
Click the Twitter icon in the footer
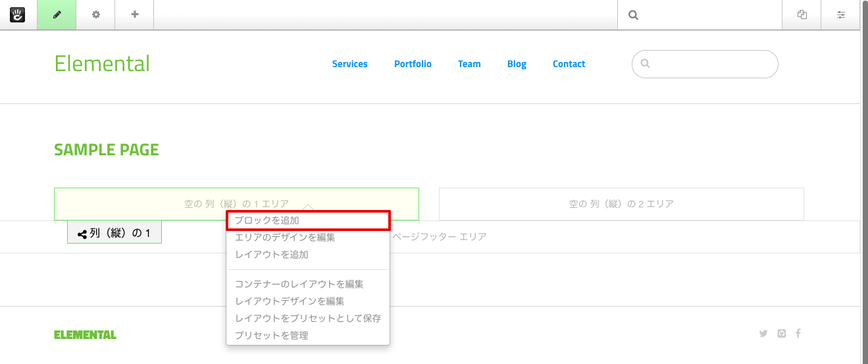tap(763, 333)
